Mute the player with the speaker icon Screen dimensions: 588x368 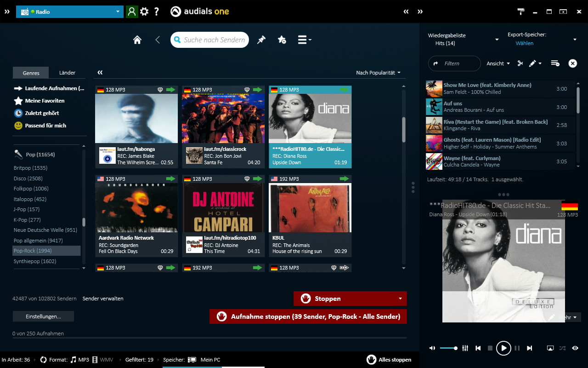432,348
